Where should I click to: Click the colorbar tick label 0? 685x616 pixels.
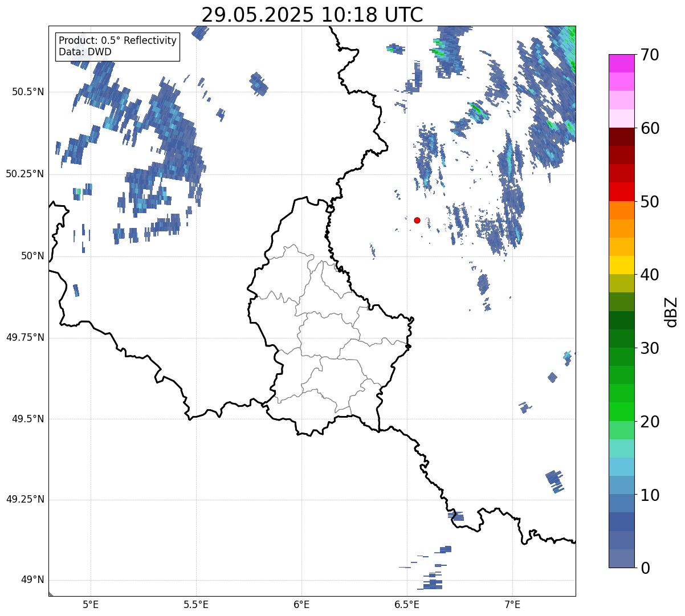[x=645, y=568]
